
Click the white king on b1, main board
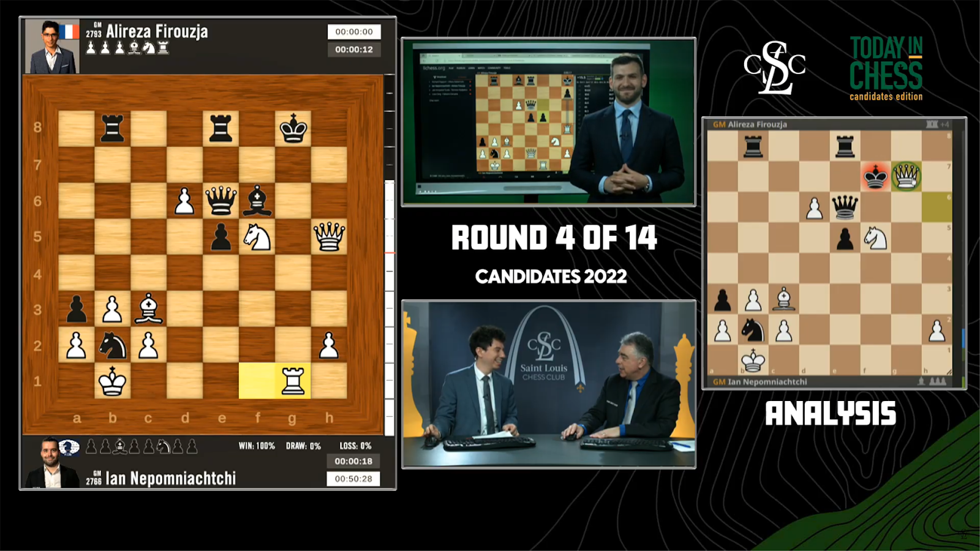[x=112, y=381]
